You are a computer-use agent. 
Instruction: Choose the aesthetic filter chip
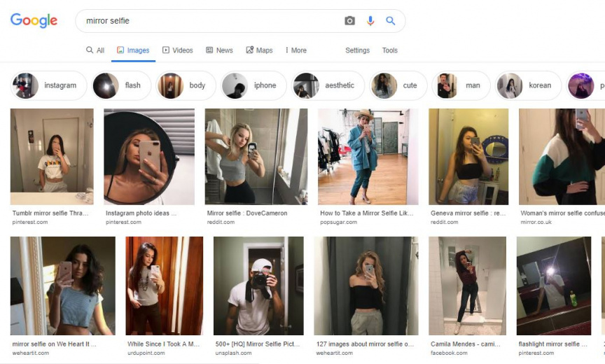pos(328,85)
